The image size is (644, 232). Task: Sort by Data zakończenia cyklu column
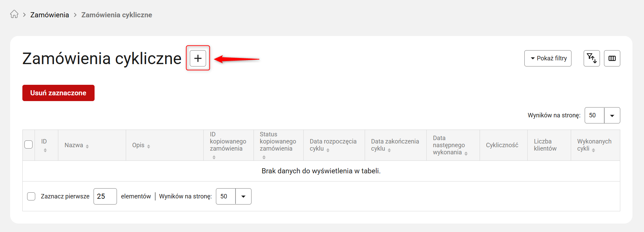(x=389, y=150)
